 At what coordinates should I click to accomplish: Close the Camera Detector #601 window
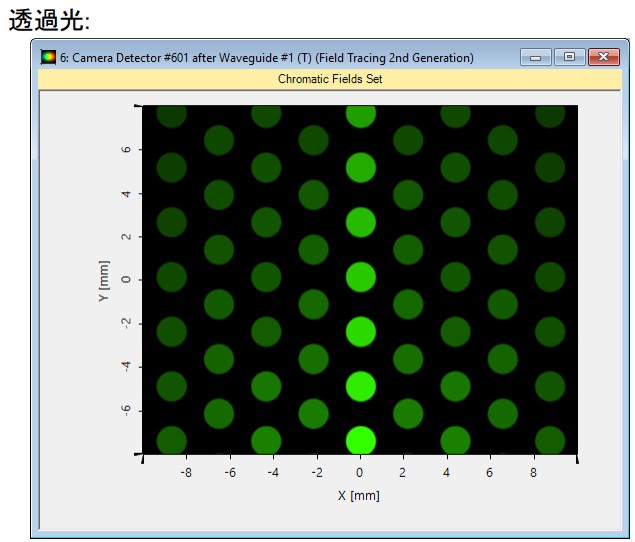[603, 57]
